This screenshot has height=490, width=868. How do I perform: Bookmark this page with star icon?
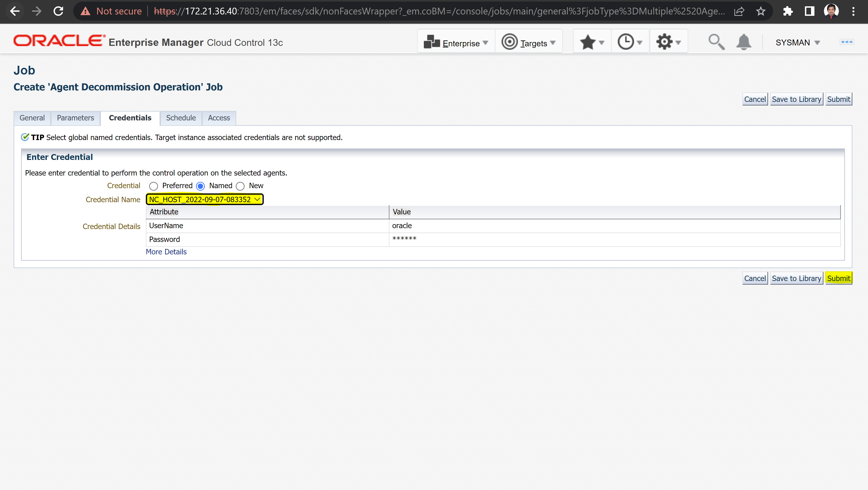coord(761,12)
